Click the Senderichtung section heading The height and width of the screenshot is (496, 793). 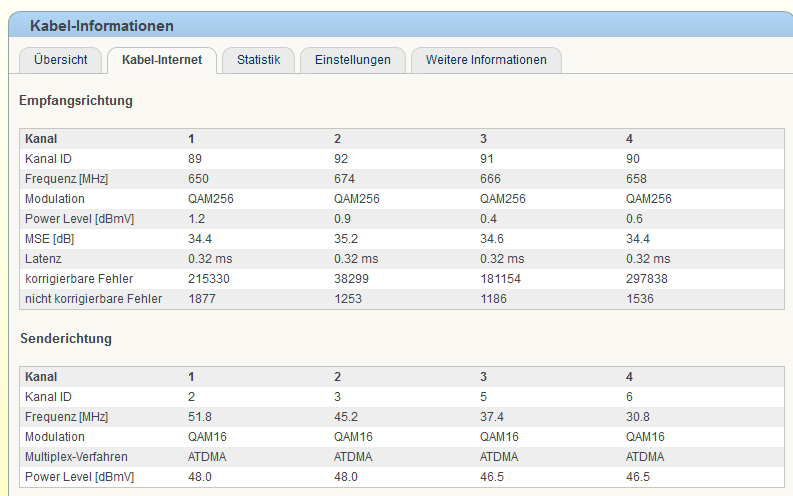pos(66,339)
